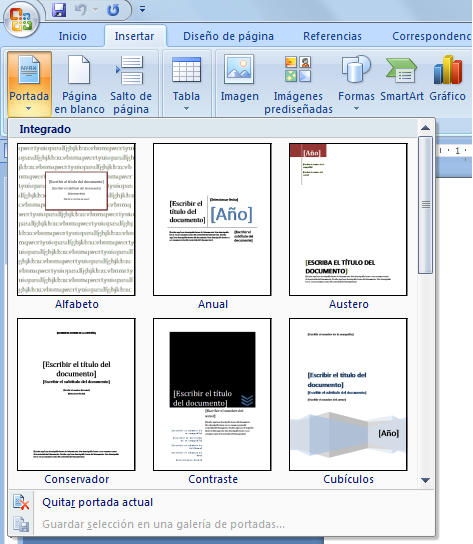
Task: Insert an Imagen from file
Action: pyautogui.click(x=239, y=78)
